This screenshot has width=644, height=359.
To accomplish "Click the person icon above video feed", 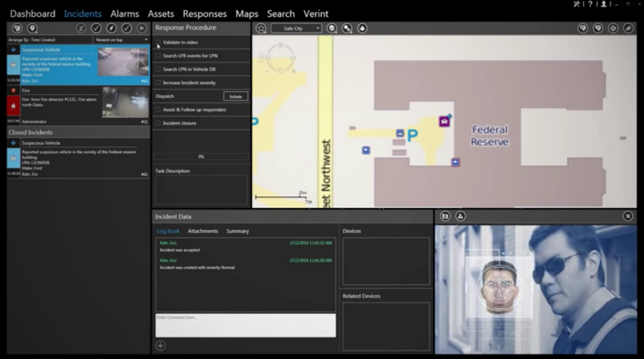I will click(x=461, y=216).
